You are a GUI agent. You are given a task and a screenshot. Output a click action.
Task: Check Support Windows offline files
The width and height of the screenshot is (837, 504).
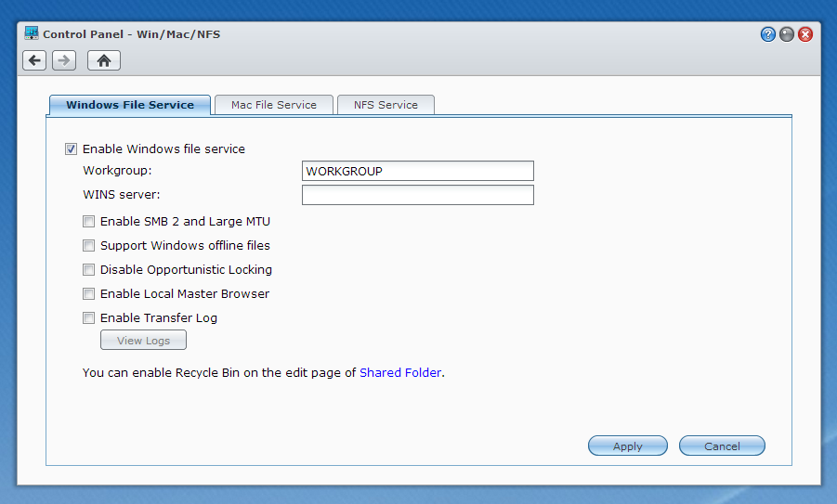click(88, 245)
